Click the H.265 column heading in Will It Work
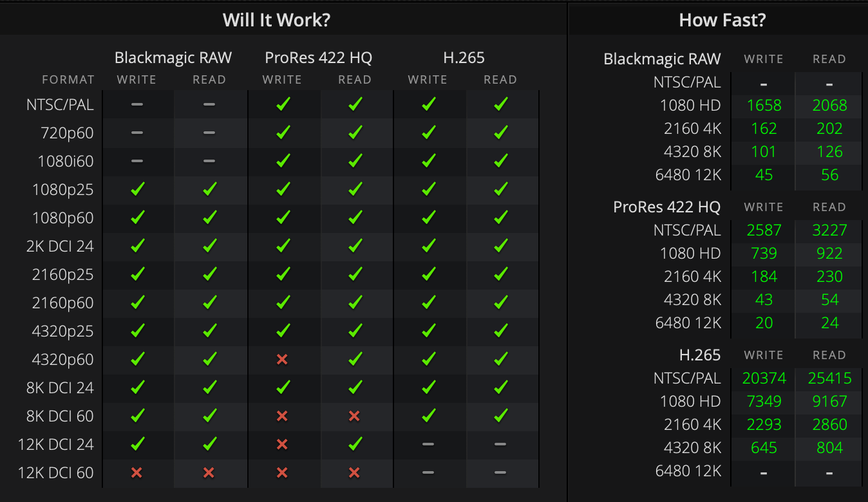 point(464,57)
